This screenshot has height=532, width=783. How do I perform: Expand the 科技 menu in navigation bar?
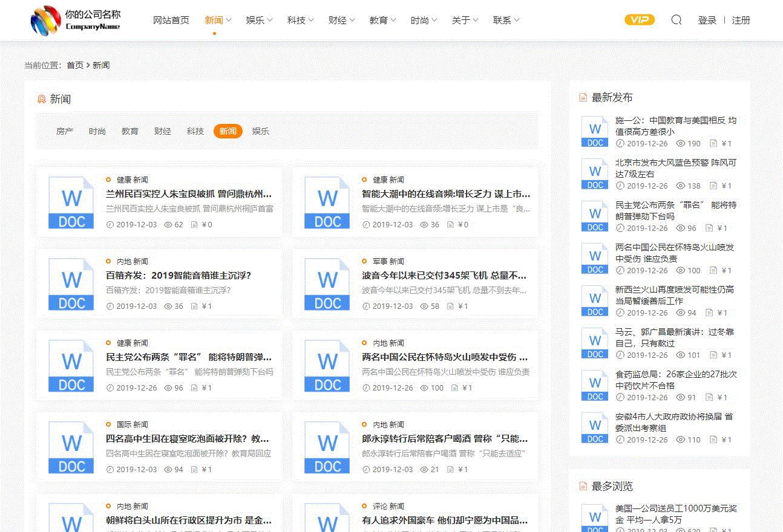300,20
